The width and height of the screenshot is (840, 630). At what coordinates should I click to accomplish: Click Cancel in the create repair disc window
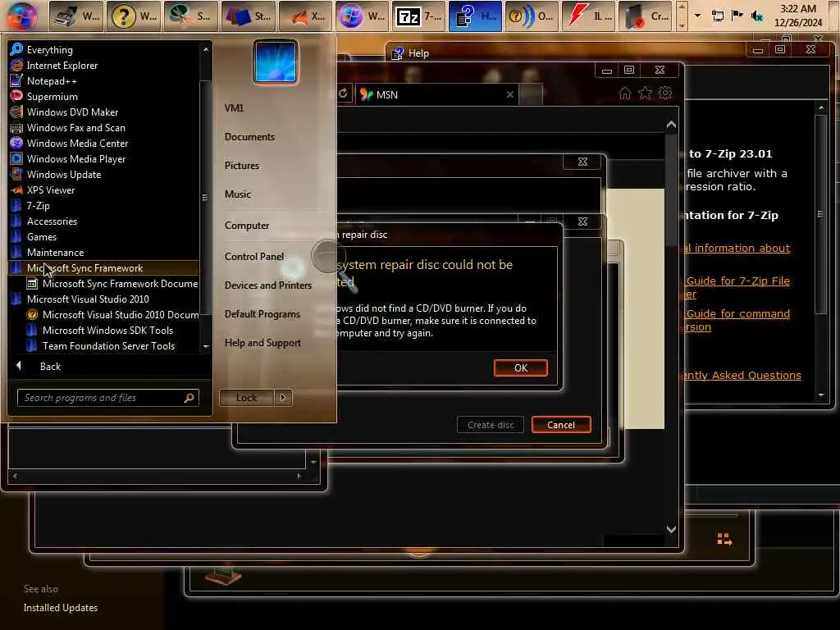click(561, 425)
